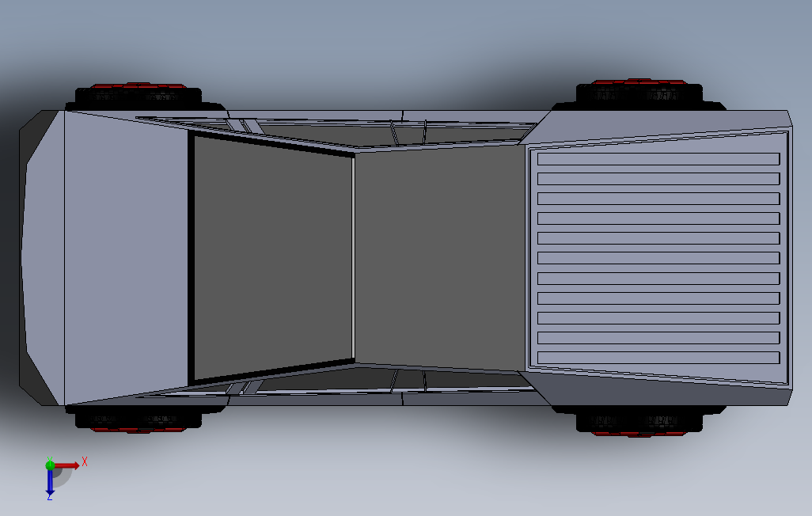Viewport: 812px width, 516px height.
Task: Click the red X axis arrow of the triad
Action: [x=66, y=465]
